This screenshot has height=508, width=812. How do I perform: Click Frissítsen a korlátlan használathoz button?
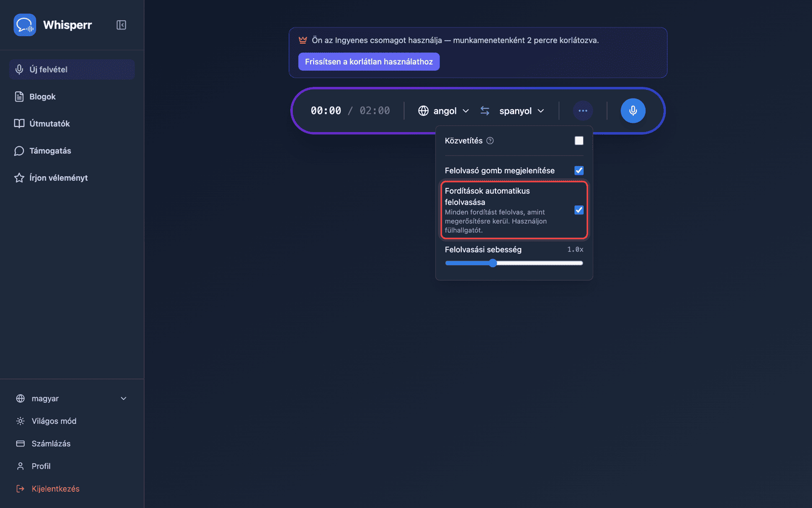369,61
